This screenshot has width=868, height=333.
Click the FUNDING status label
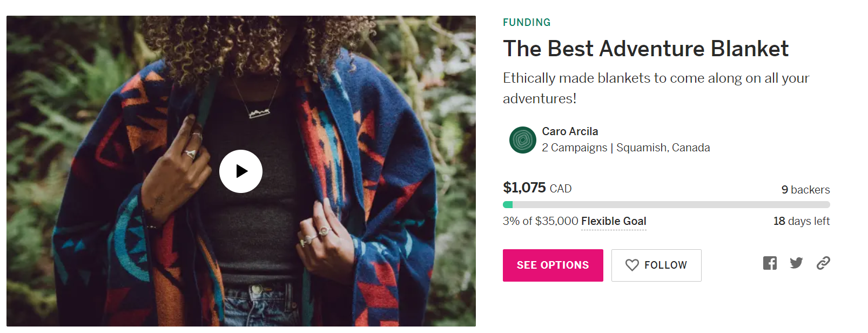click(x=527, y=22)
